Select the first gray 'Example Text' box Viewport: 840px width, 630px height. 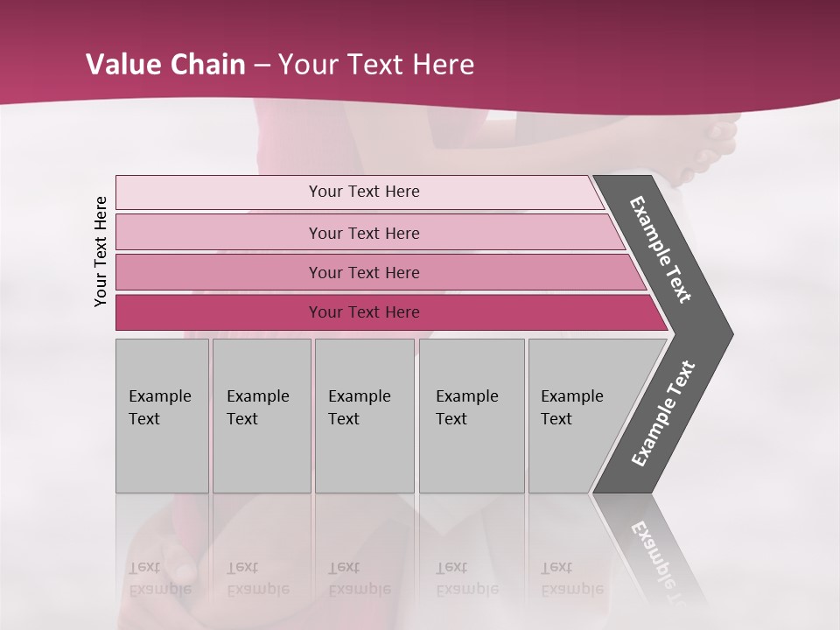[x=162, y=416]
